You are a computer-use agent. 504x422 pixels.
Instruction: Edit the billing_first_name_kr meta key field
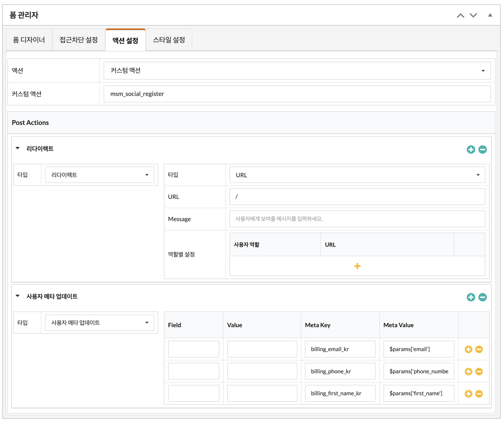pyautogui.click(x=340, y=393)
